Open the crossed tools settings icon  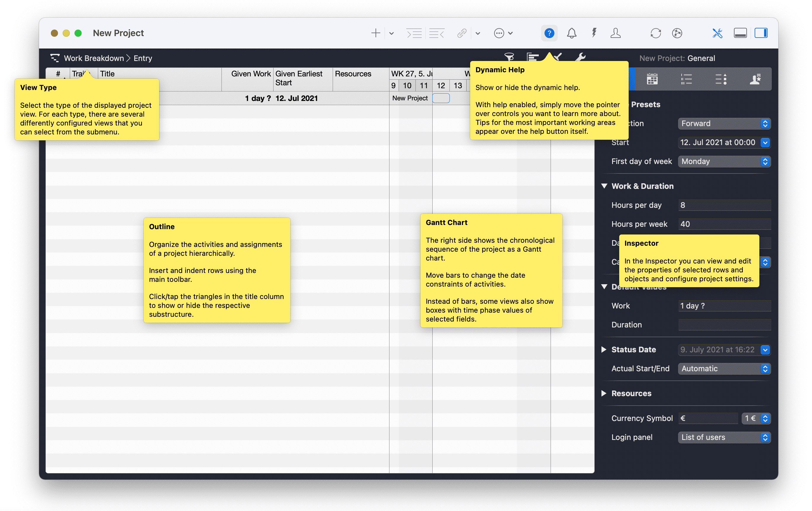[x=717, y=33]
